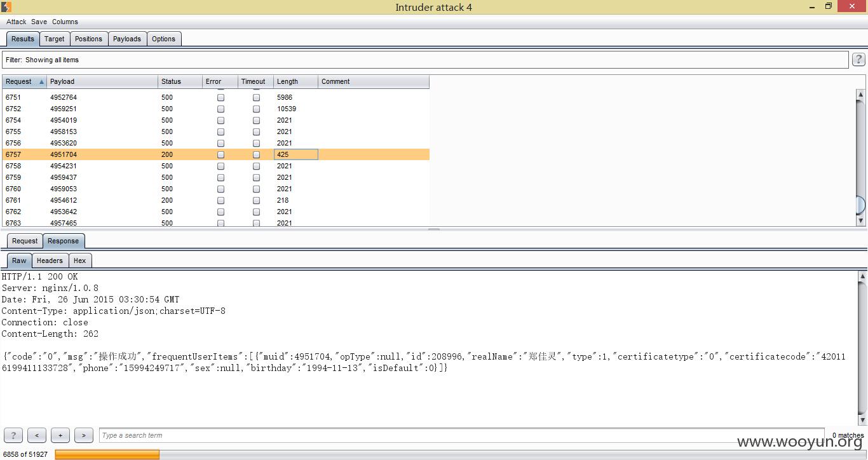The width and height of the screenshot is (868, 460).
Task: Toggle Error checkbox for request 6754
Action: 220,121
